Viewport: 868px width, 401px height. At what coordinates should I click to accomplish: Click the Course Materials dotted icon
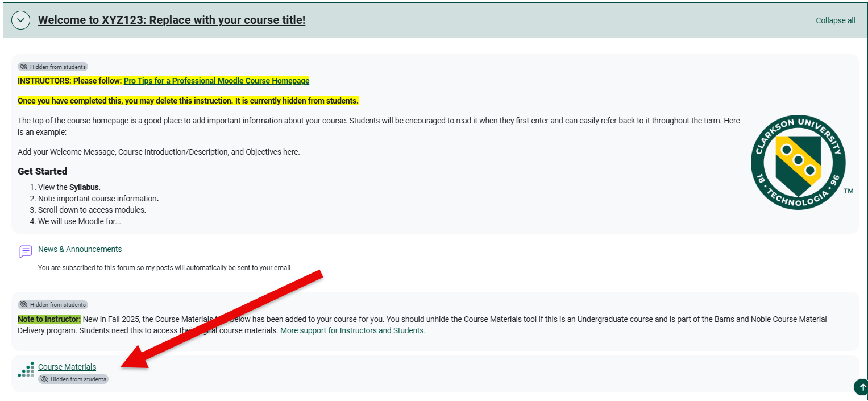coord(26,370)
